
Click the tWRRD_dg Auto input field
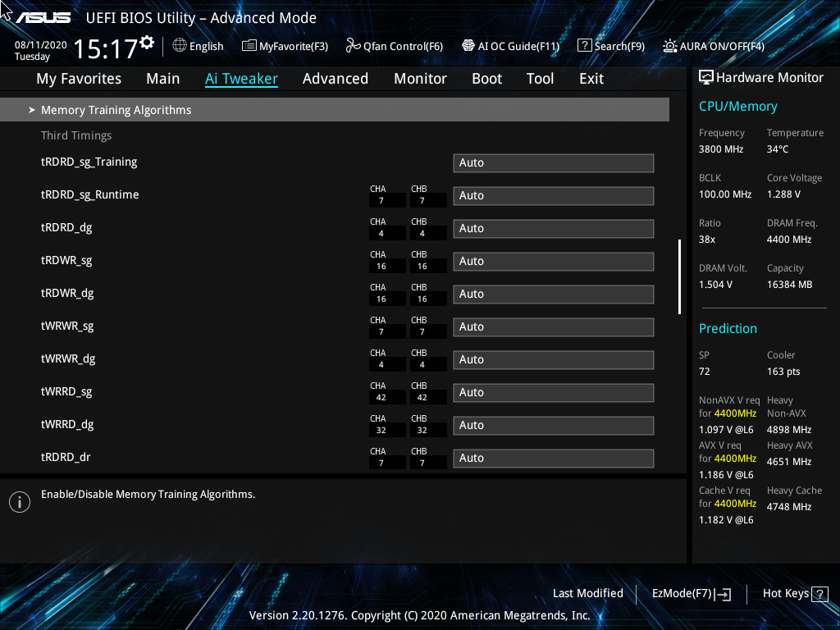(x=553, y=425)
